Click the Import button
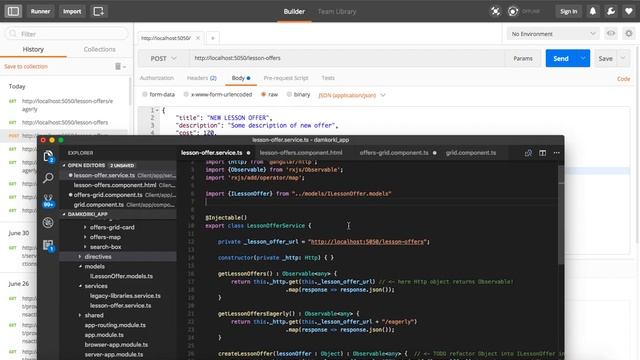The height and width of the screenshot is (360, 640). [72, 11]
